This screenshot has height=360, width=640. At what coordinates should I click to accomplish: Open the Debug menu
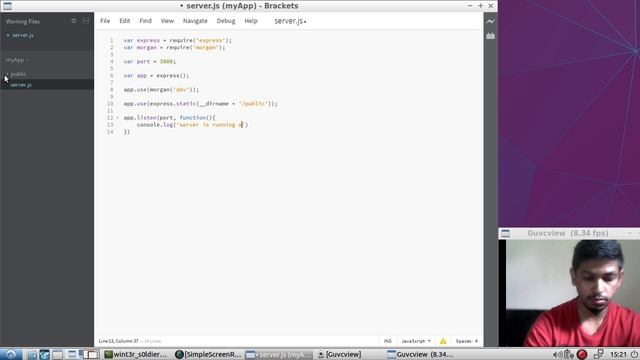pyautogui.click(x=226, y=21)
